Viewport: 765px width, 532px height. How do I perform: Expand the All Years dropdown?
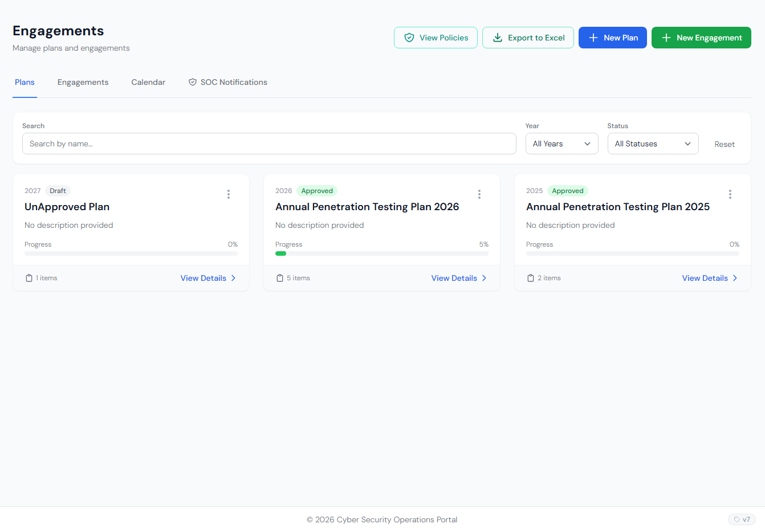[x=561, y=144]
